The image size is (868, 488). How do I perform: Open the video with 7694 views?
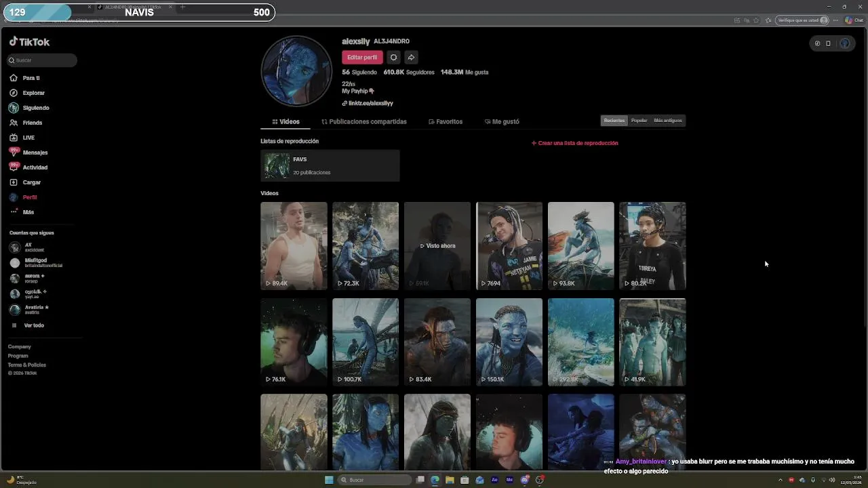point(509,246)
